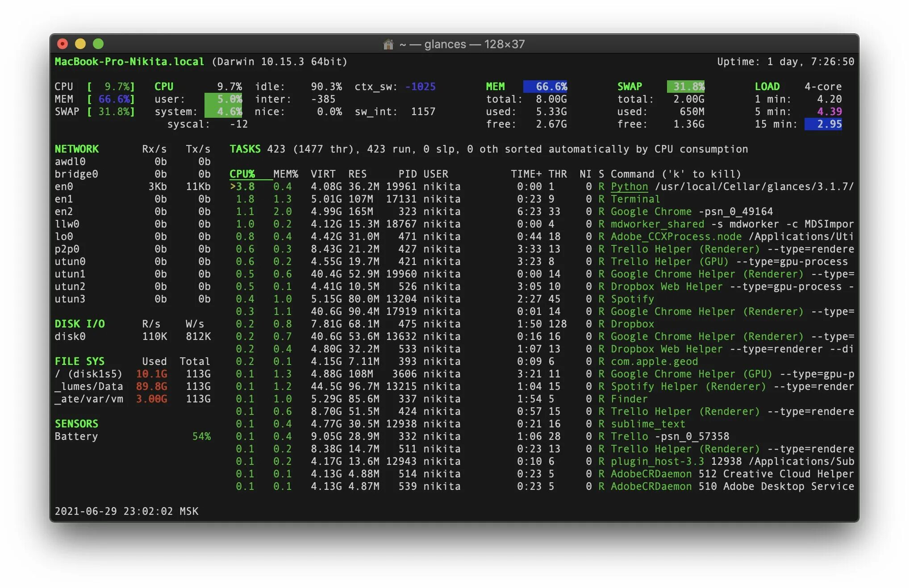Click the blue MEM 66.6% highlighted value
Image resolution: width=909 pixels, height=588 pixels.
click(x=545, y=87)
